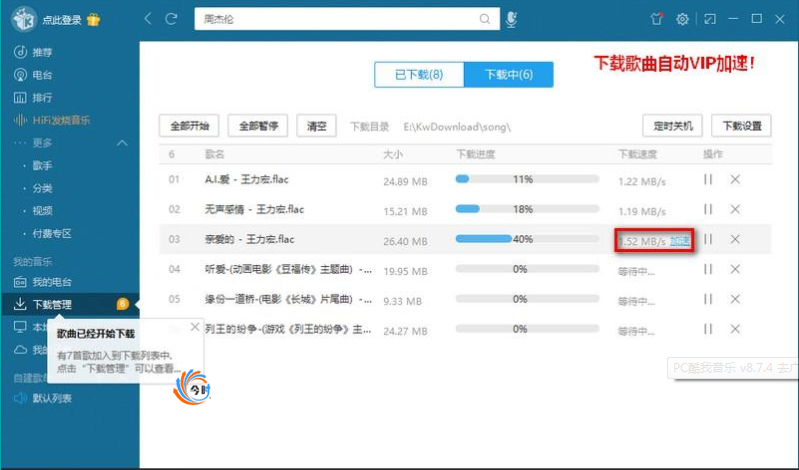Pause the 听爱 download row
This screenshot has height=470, width=799.
(x=708, y=269)
